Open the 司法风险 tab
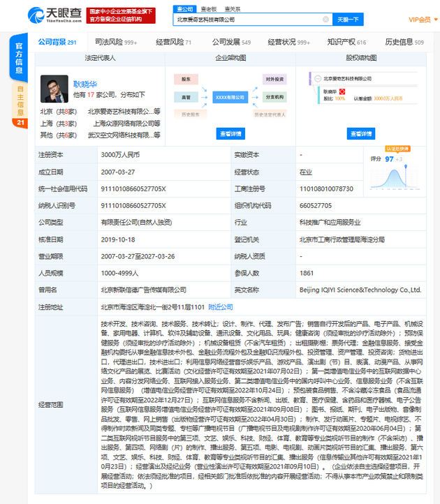 point(116,42)
